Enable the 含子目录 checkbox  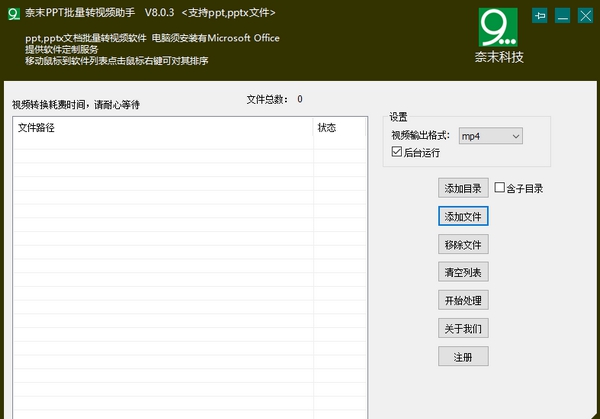point(500,188)
